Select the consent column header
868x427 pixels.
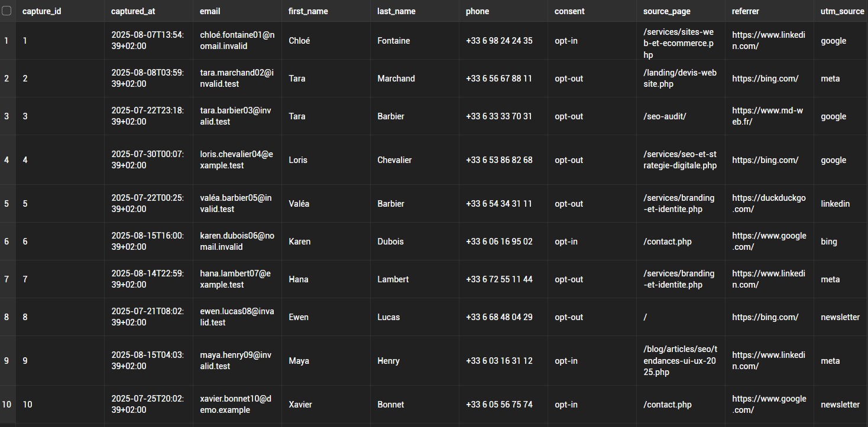pos(569,11)
